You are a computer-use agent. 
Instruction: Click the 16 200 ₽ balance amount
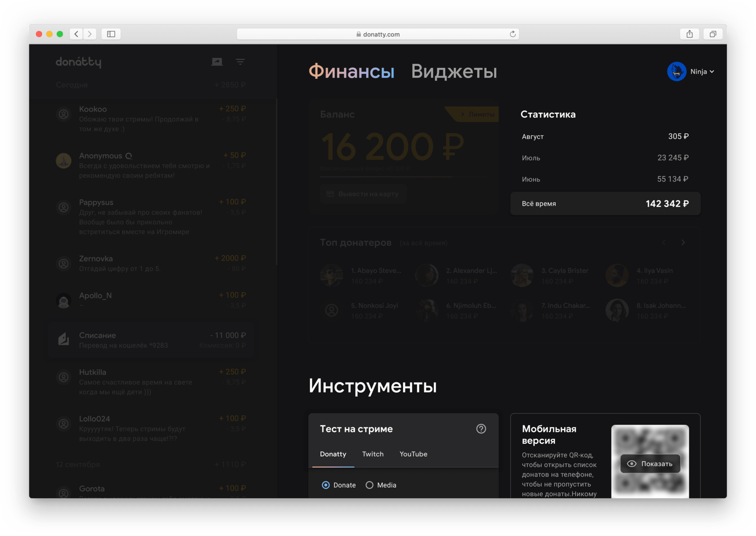pos(391,147)
